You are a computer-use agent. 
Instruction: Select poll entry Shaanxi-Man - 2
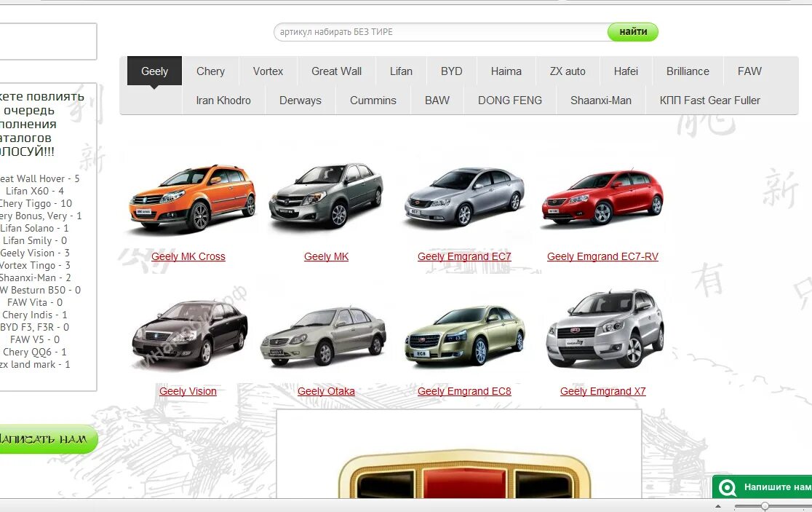pos(35,278)
